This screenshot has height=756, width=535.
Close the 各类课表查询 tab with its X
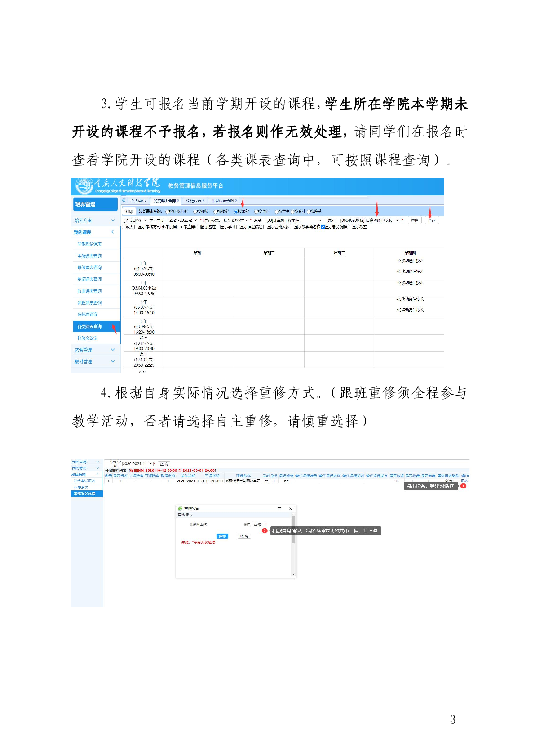[x=178, y=201]
